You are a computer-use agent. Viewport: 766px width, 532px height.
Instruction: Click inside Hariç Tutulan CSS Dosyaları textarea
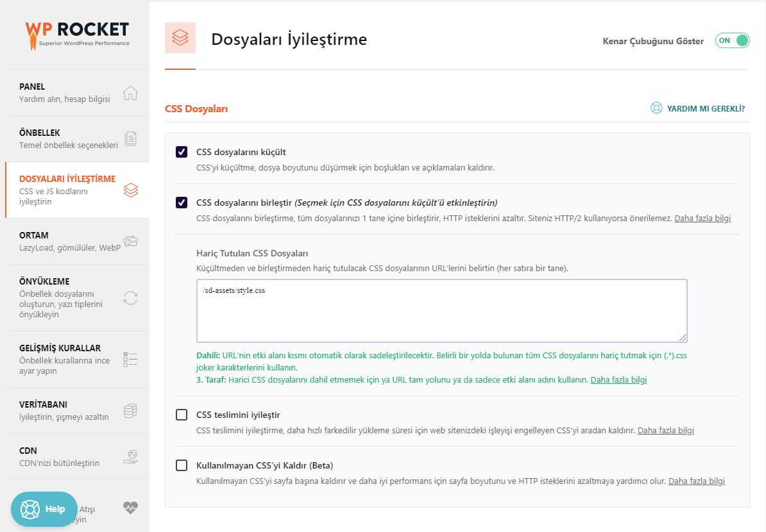point(441,311)
